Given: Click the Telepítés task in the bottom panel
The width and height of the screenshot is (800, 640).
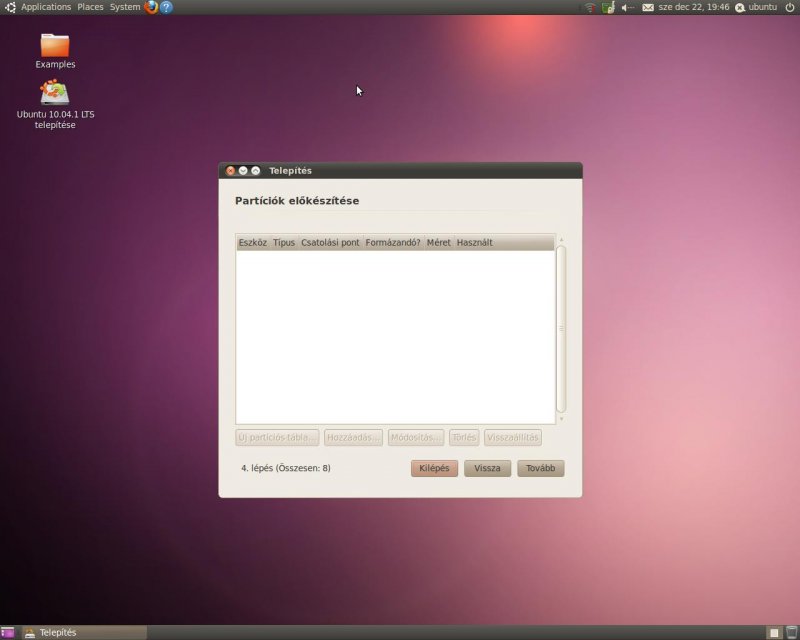Looking at the screenshot, I should (84, 633).
